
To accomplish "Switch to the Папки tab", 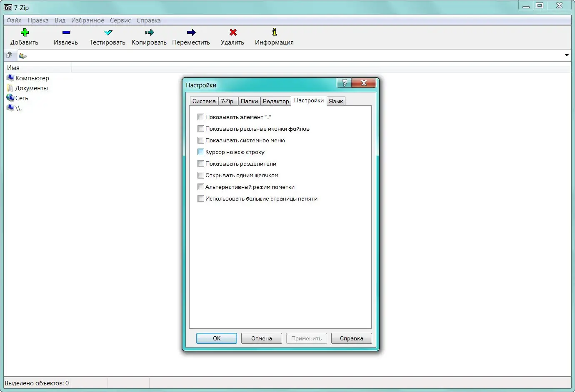I will pos(249,101).
